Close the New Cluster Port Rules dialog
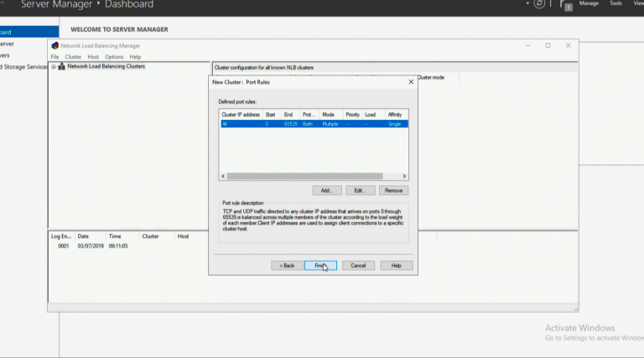This screenshot has width=644, height=358. pyautogui.click(x=411, y=82)
